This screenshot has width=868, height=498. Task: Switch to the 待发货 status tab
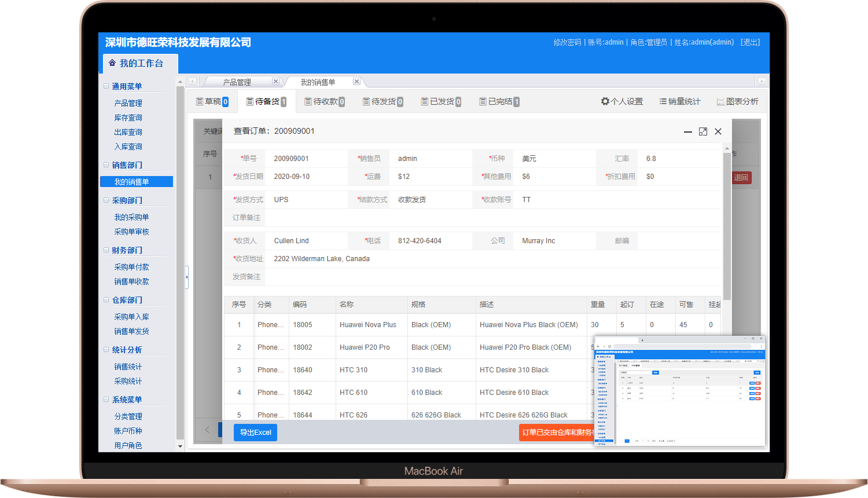382,101
